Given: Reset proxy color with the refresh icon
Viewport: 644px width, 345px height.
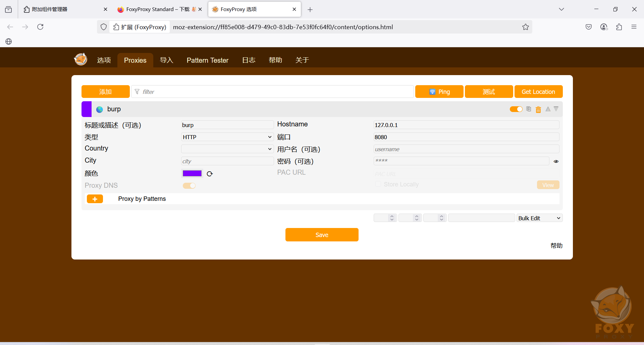Looking at the screenshot, I should [x=210, y=174].
